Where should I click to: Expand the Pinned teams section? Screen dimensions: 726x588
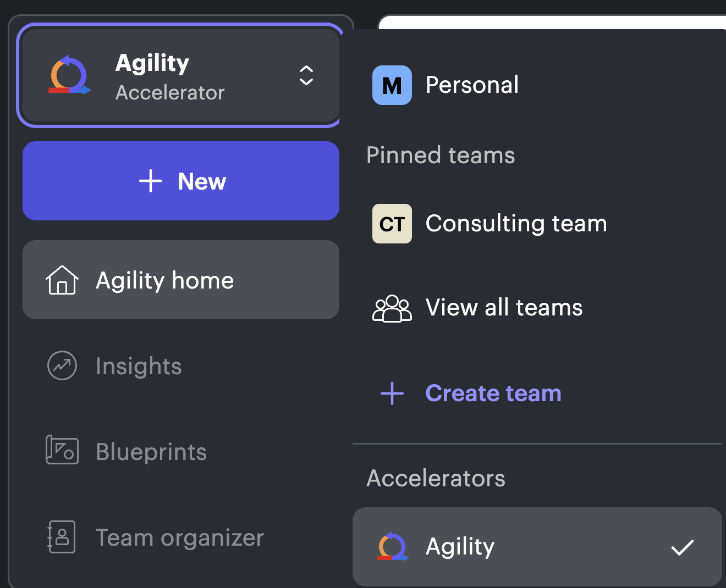click(x=441, y=155)
